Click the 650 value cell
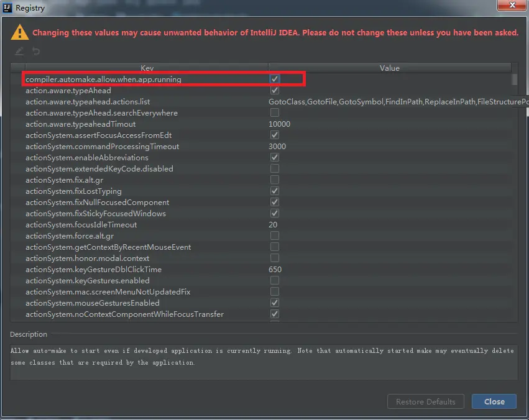This screenshot has height=420, width=529. coord(275,269)
